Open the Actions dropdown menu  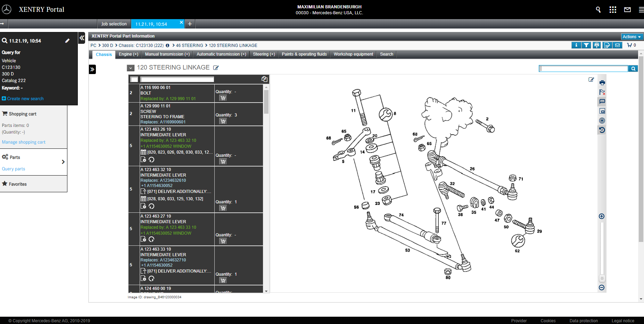(631, 37)
